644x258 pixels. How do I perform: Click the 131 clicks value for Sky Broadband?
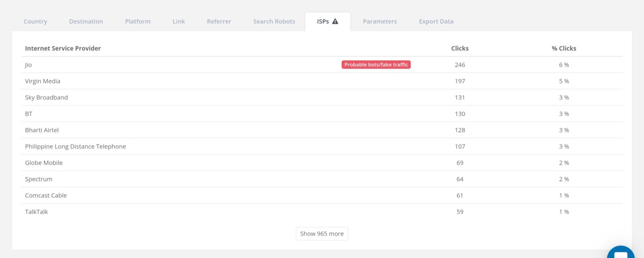pos(460,97)
